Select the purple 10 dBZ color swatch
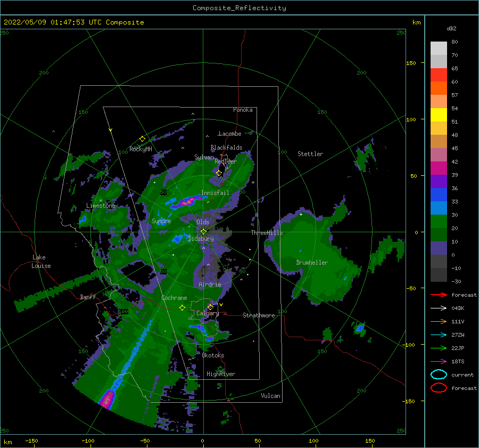 (x=439, y=248)
